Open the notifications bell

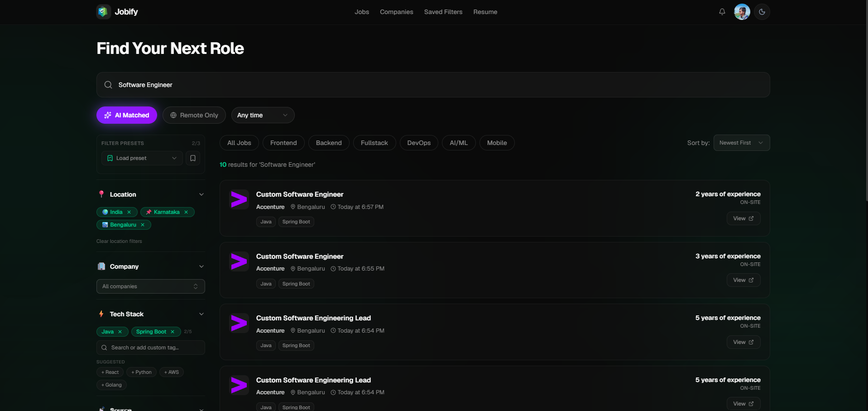722,12
